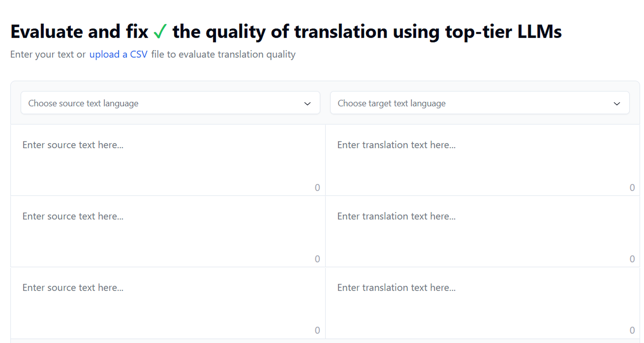Viewport: 644px width, 343px height.
Task: Follow the 'upload a CSV' link
Action: tap(118, 54)
